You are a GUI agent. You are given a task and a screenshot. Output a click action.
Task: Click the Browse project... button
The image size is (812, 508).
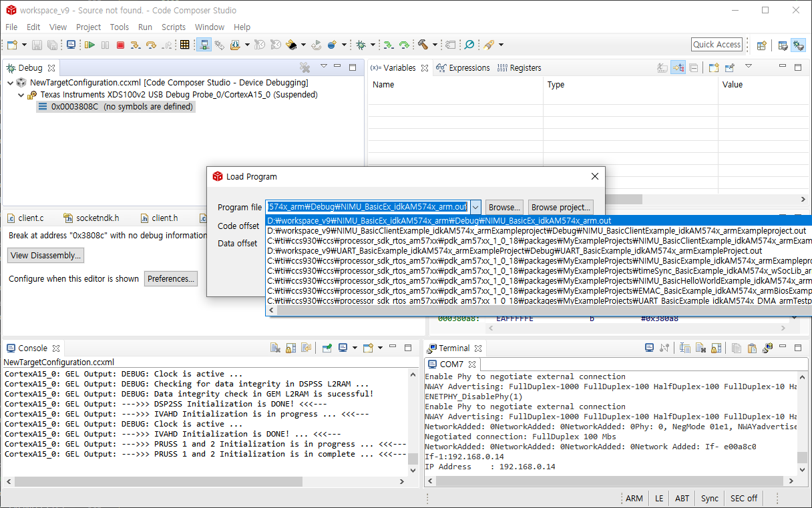(x=560, y=208)
